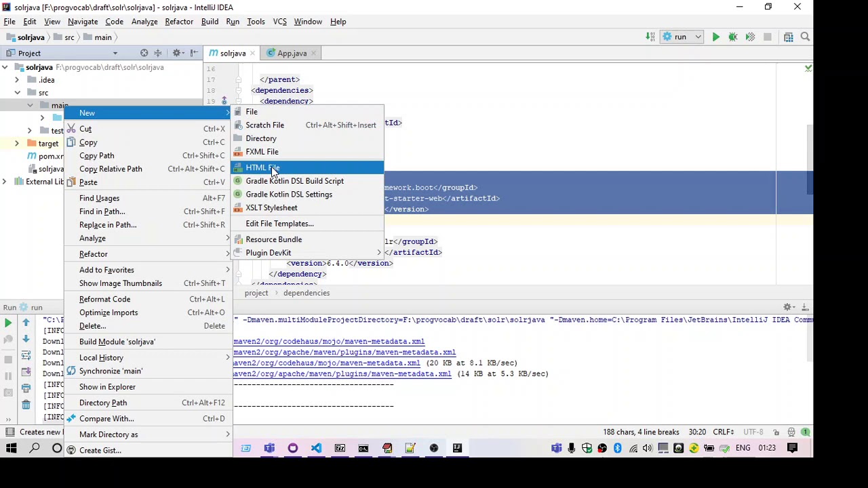The height and width of the screenshot is (488, 868).
Task: Click the Project panel settings gear icon
Action: point(178,53)
